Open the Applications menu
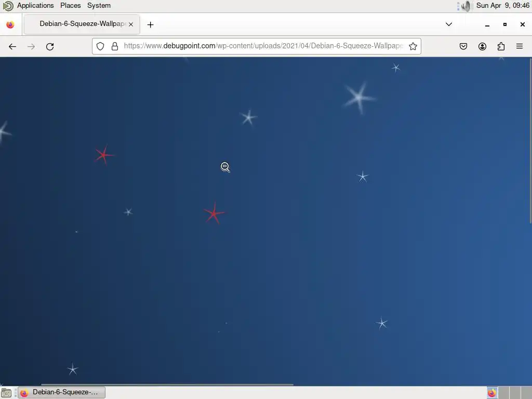 (x=35, y=5)
